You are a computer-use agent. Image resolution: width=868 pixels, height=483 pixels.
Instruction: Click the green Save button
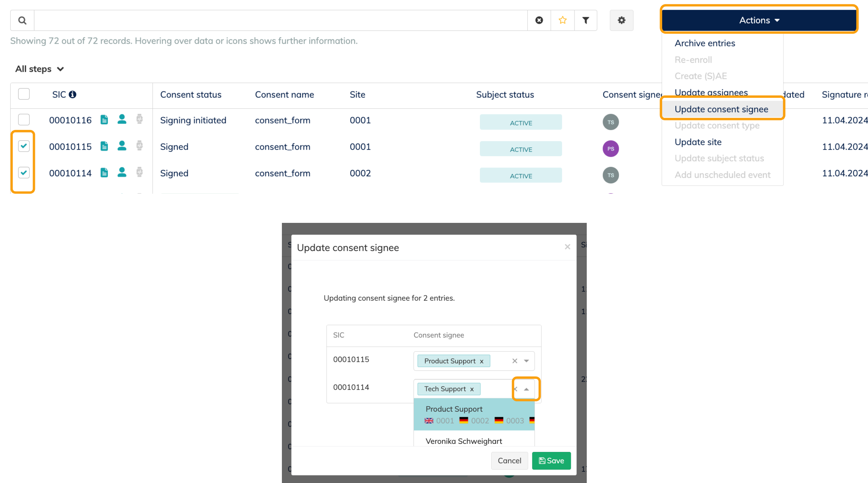[551, 461]
